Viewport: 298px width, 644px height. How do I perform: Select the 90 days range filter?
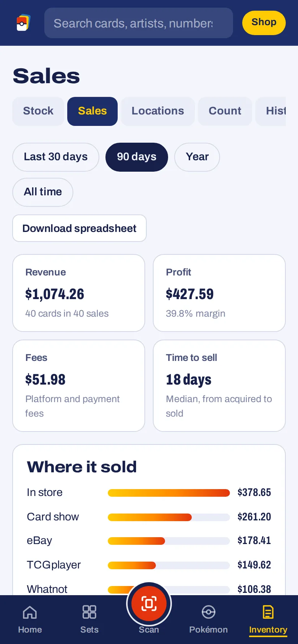[137, 157]
